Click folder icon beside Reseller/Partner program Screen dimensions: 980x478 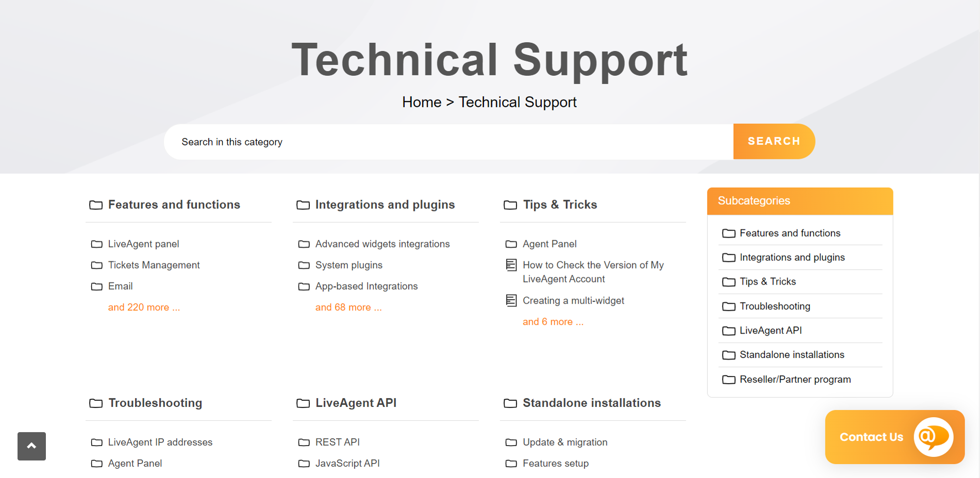point(728,380)
